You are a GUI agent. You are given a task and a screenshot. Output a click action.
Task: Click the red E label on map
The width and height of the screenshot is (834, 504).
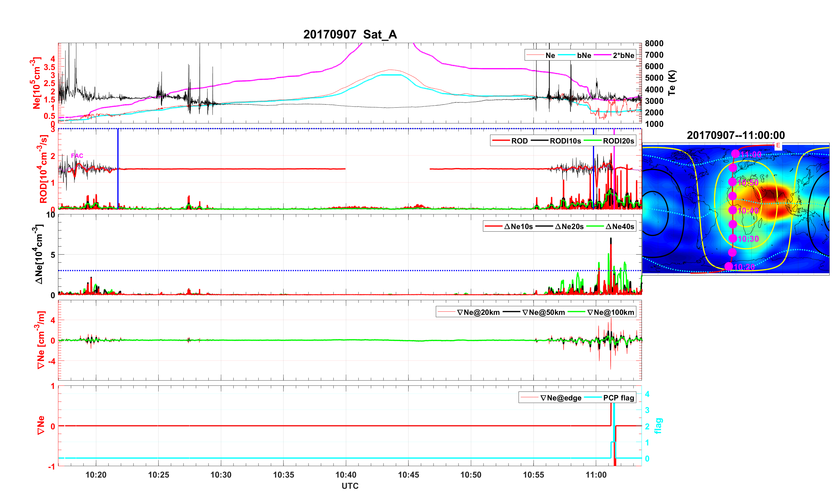(778, 146)
